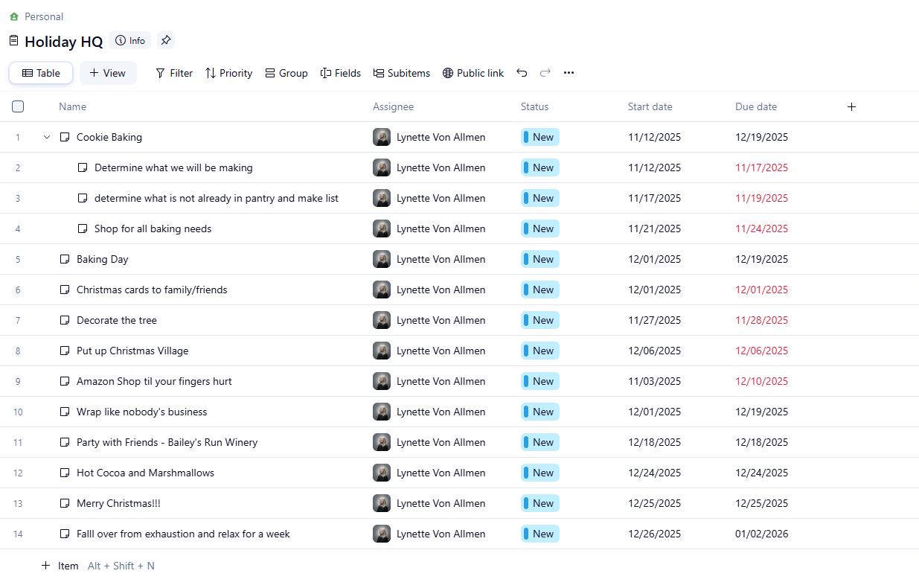The height and width of the screenshot is (588, 919).
Task: Toggle the Subitems display
Action: coord(402,73)
